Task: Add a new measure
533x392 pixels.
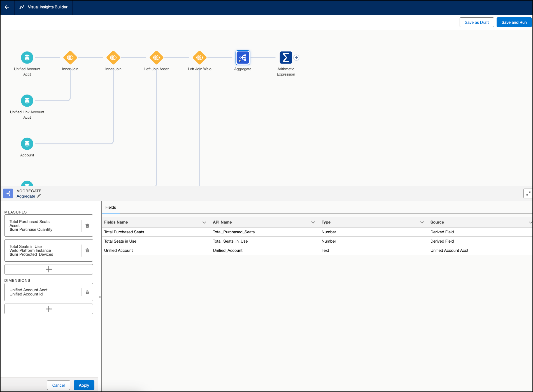Action: (x=49, y=269)
